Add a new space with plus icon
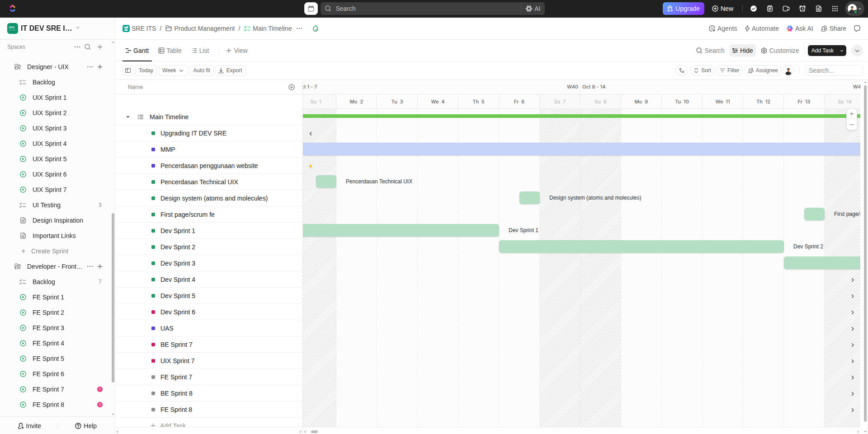The height and width of the screenshot is (434, 868). 100,47
